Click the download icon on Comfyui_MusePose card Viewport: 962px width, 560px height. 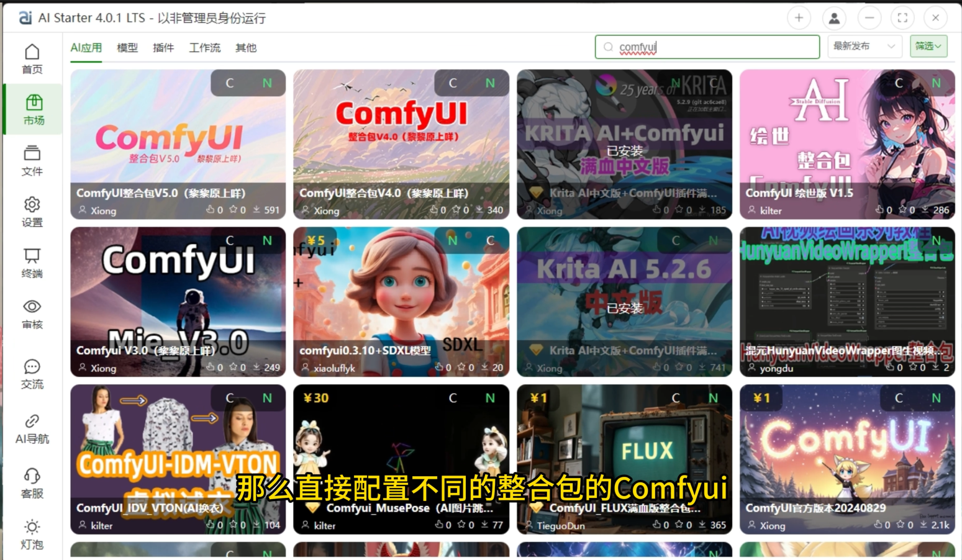tap(484, 525)
